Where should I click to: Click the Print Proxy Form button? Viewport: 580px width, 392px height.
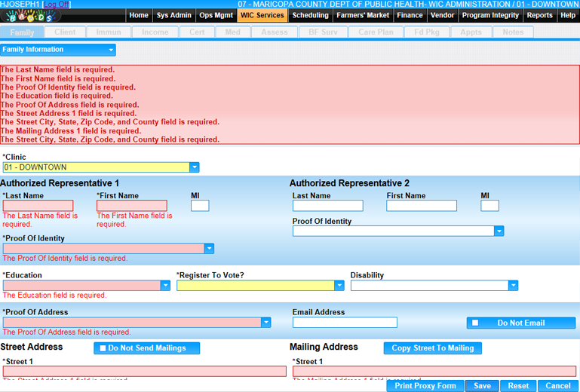pyautogui.click(x=425, y=386)
